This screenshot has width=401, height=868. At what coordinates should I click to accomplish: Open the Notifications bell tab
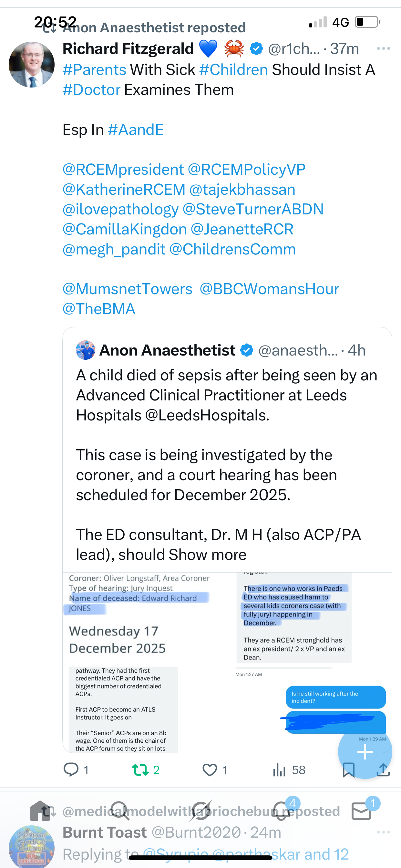tap(281, 811)
